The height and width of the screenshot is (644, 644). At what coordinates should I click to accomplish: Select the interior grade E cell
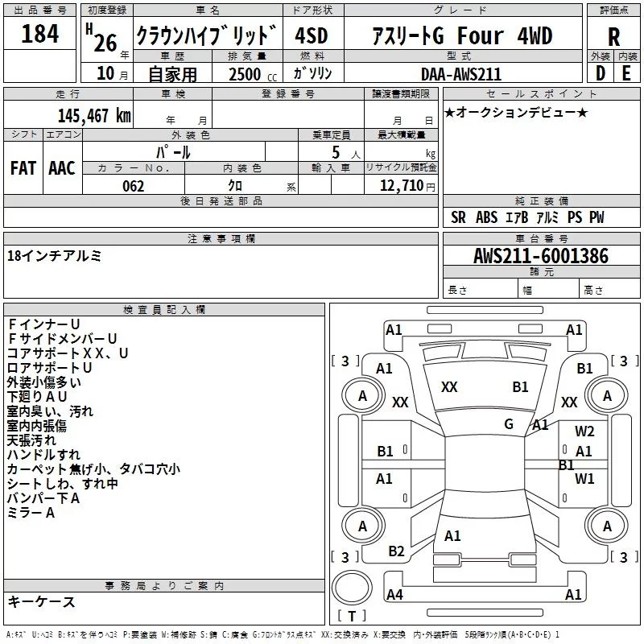626,72
